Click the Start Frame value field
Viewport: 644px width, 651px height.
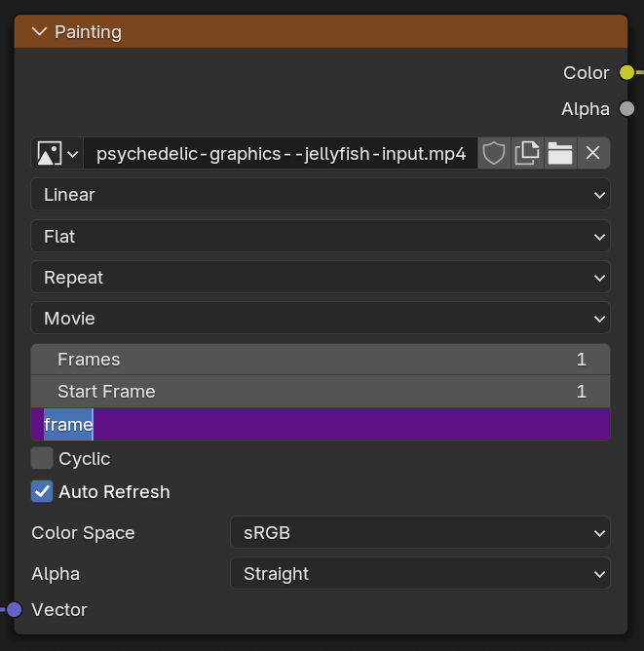321,392
